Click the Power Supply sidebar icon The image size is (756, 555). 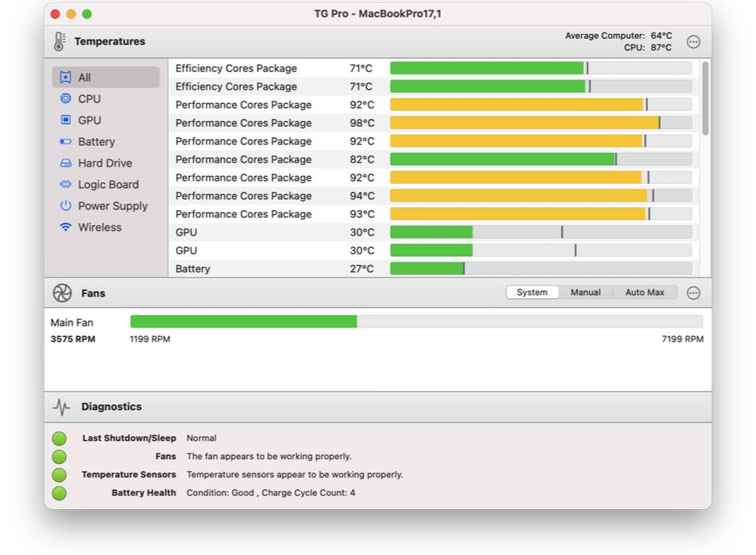66,206
